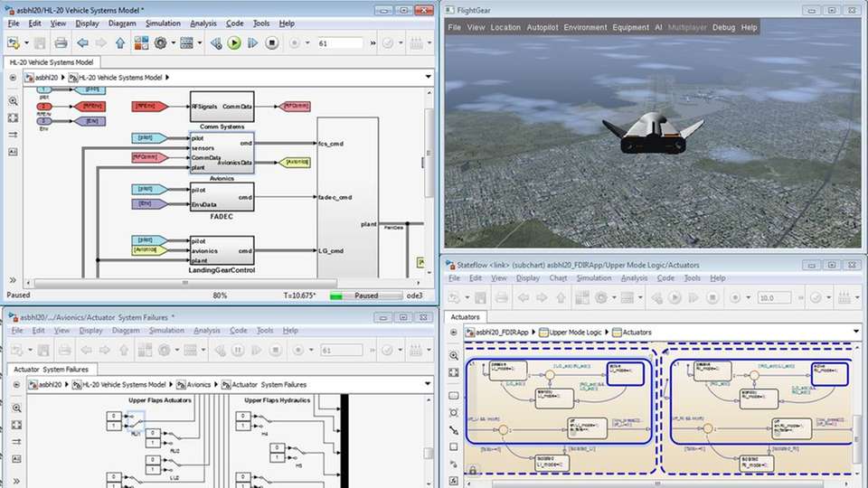Select the Box tool in the Stateflow palette
Viewport: 868px width, 488px height.
(454, 447)
